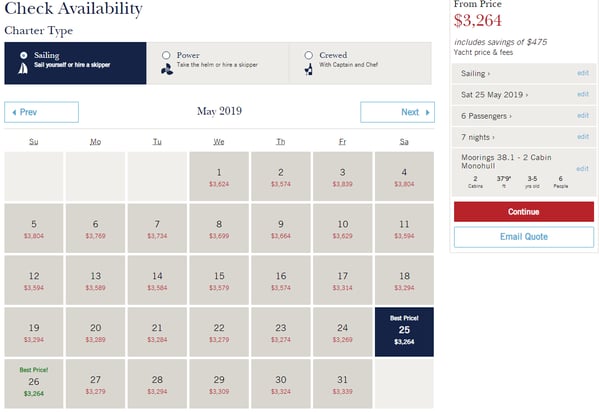Screen dimensions: 600x412
Task: Select the Crewed charter type radio button
Action: tap(309, 55)
